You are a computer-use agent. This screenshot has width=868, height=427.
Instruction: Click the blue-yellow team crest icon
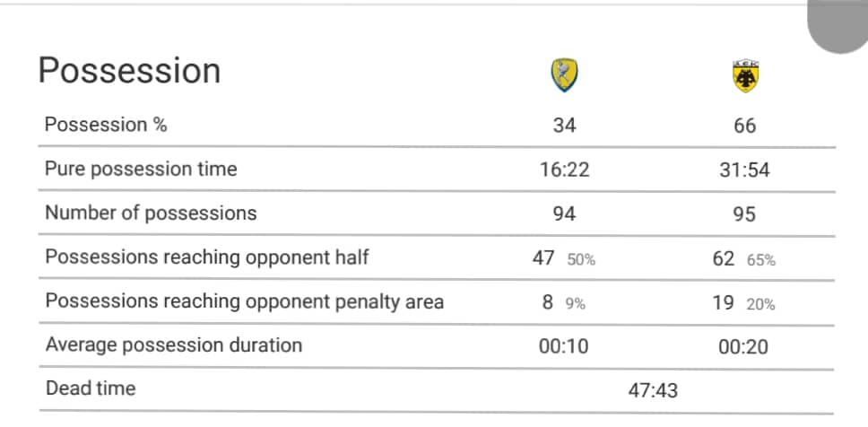(564, 74)
